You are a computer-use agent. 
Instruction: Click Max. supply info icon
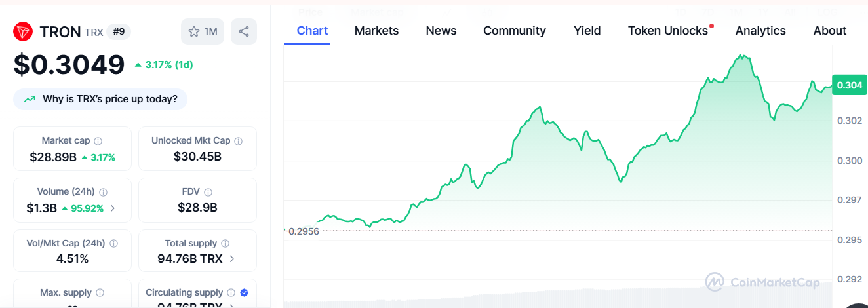pos(100,293)
